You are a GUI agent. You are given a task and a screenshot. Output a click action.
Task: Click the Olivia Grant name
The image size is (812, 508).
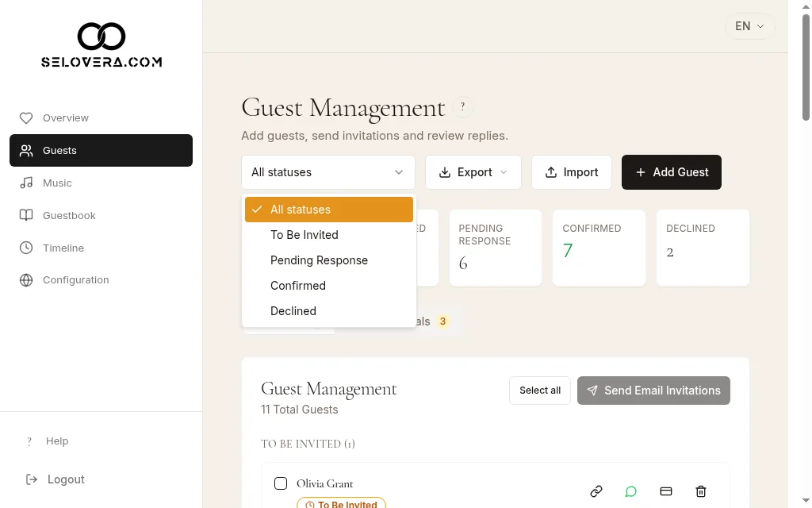click(x=324, y=483)
